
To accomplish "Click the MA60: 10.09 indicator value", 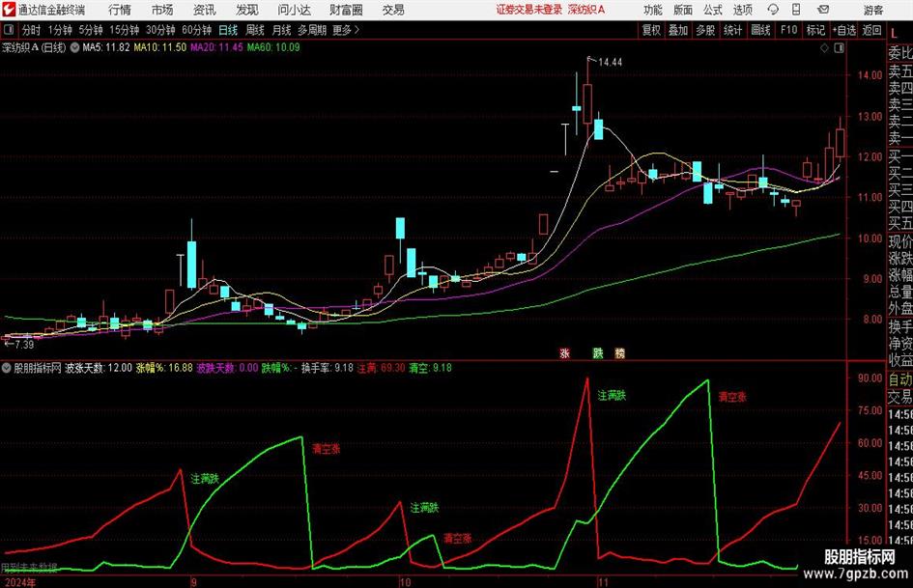I will [x=273, y=47].
